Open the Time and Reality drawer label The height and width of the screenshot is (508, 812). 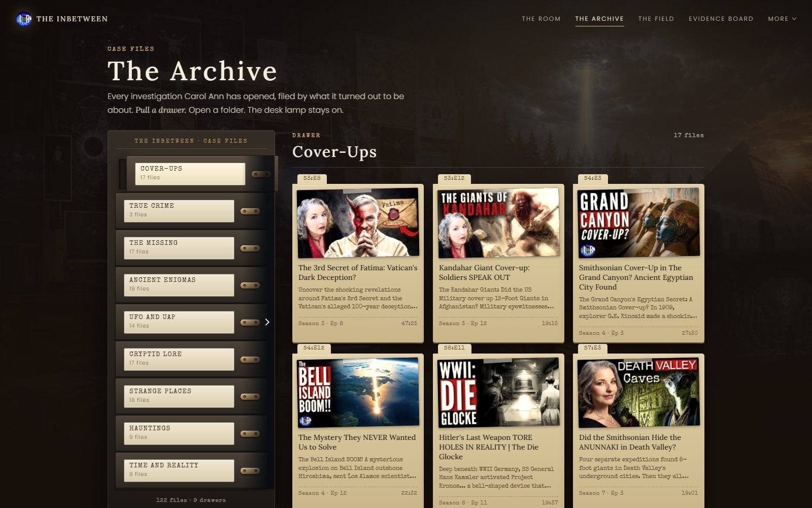coord(179,470)
